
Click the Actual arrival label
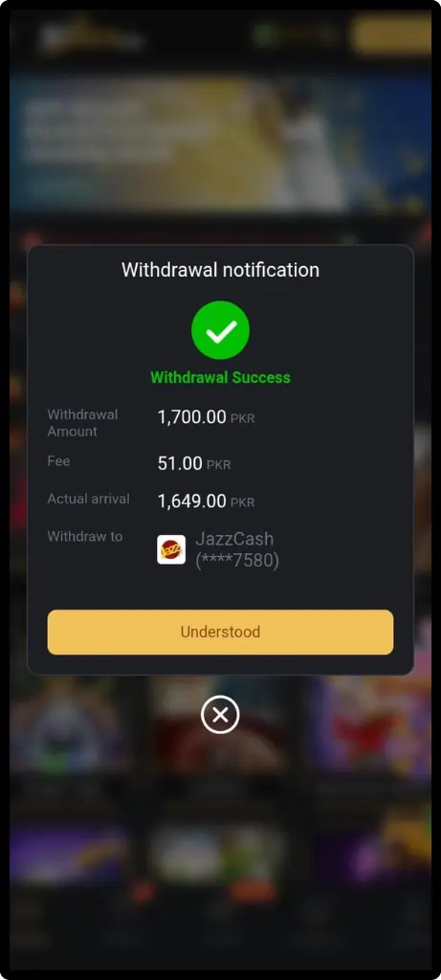tap(89, 499)
